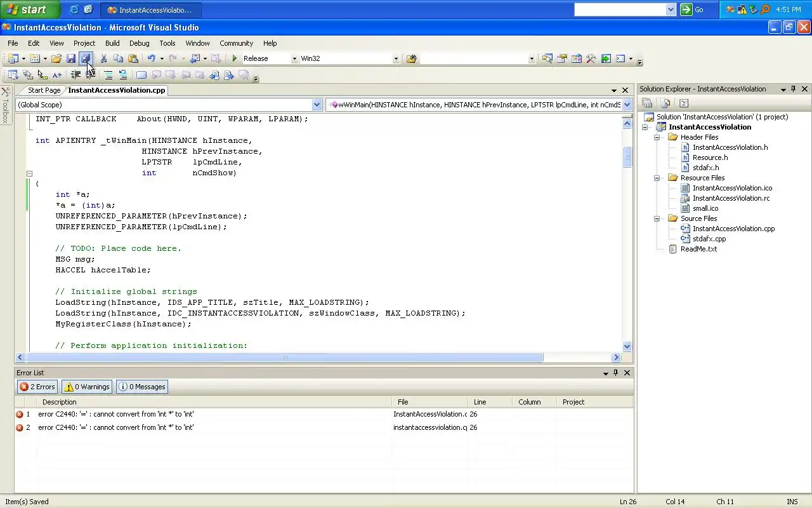Viewport: 812px width, 508px height.
Task: Click the editor vertical scroll down arrow
Action: pyautogui.click(x=627, y=346)
